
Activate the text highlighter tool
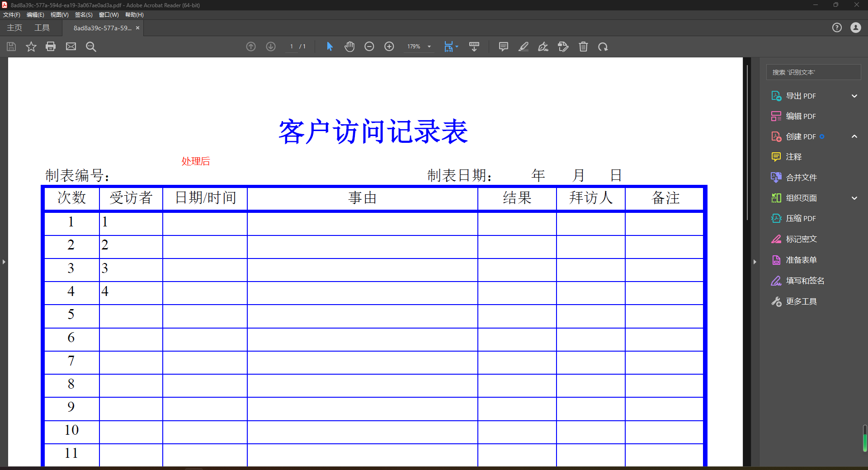pos(524,47)
